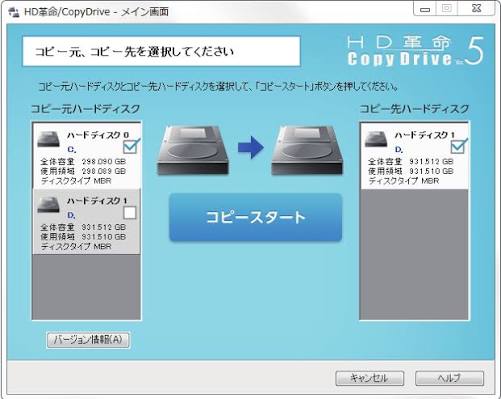The image size is (501, 399).
Task: Uncheck destination ハードディスク 1 checkbox
Action: point(458,147)
